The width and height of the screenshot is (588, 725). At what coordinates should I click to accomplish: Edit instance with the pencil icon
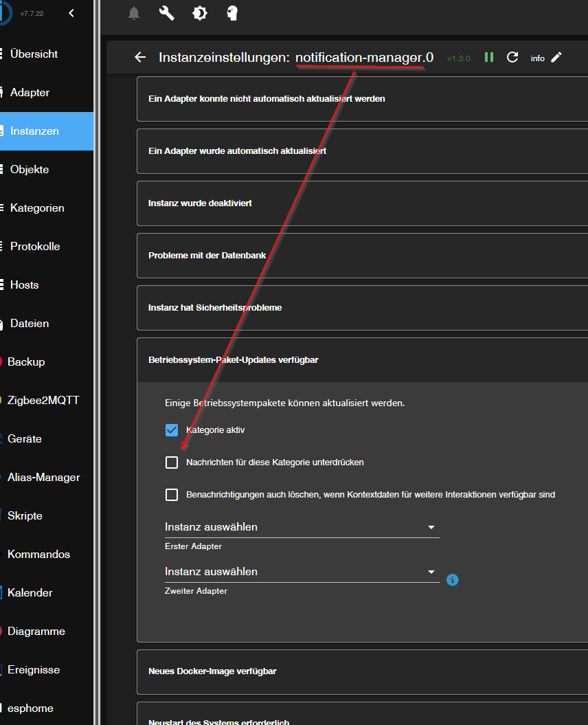point(556,57)
